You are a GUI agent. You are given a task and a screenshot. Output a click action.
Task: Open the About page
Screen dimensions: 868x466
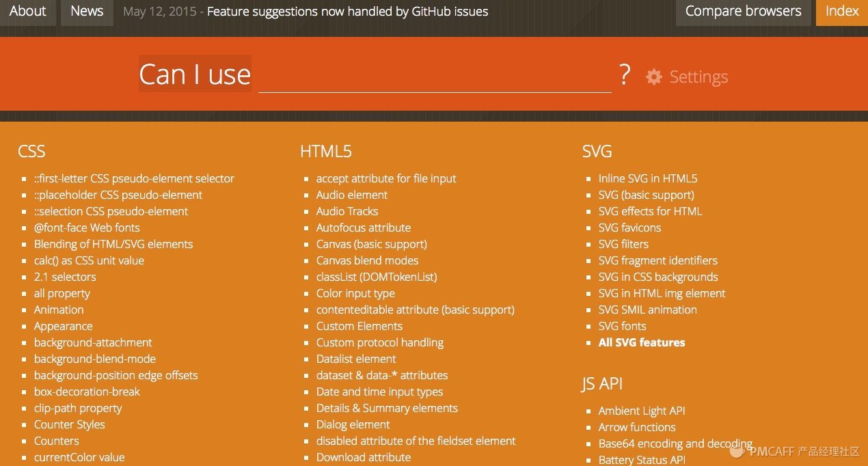tap(27, 10)
